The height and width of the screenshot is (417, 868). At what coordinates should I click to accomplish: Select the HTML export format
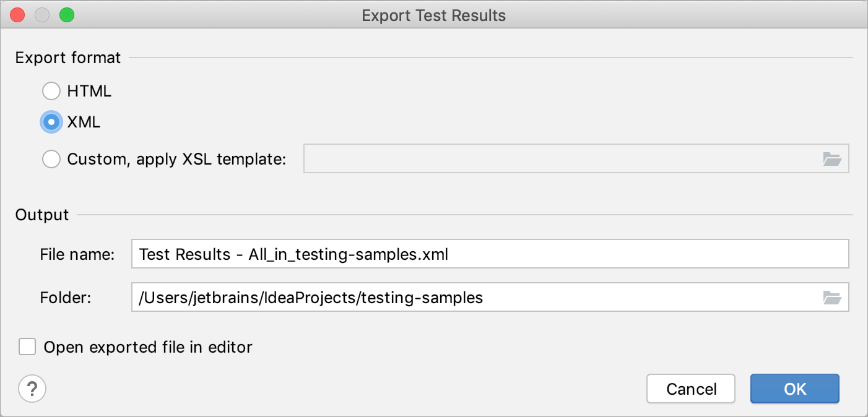tap(51, 91)
